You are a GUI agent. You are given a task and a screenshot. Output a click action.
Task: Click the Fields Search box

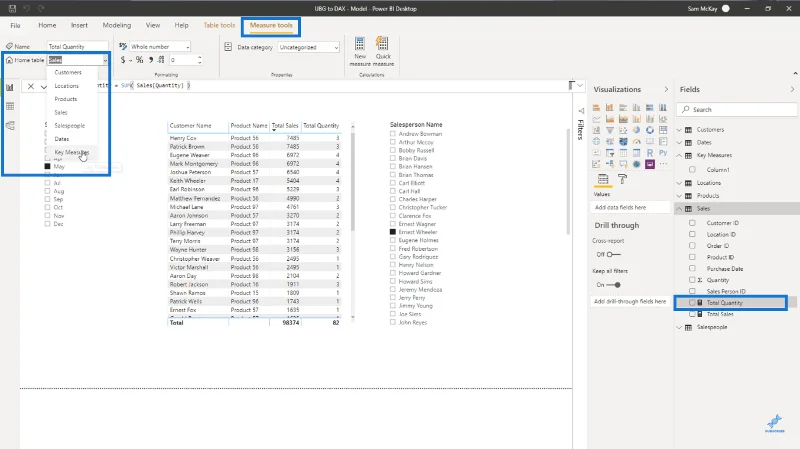pos(737,109)
